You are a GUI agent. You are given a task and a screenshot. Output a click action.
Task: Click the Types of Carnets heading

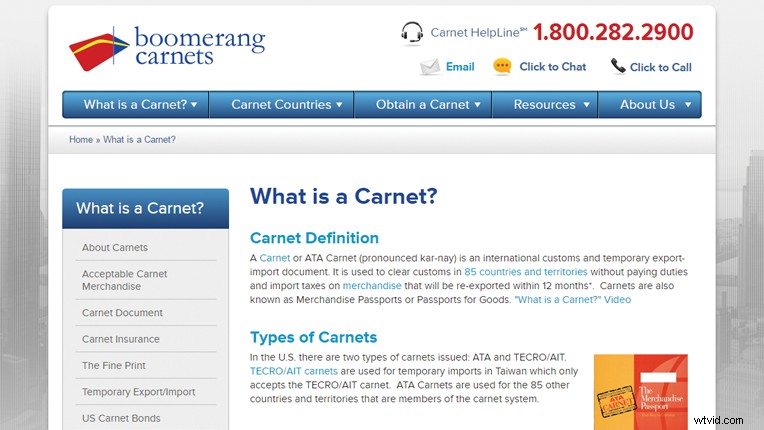coord(313,337)
